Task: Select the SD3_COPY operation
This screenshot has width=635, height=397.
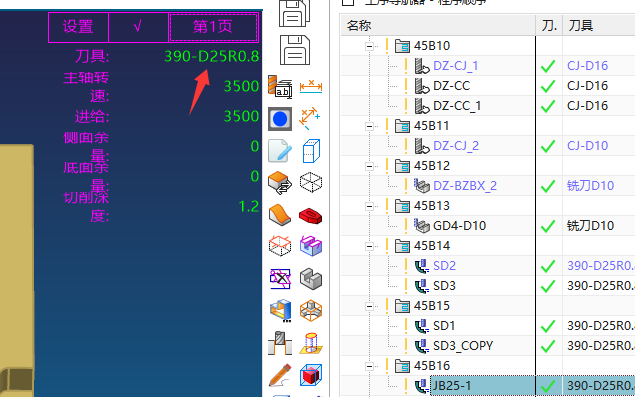Action: tap(463, 346)
